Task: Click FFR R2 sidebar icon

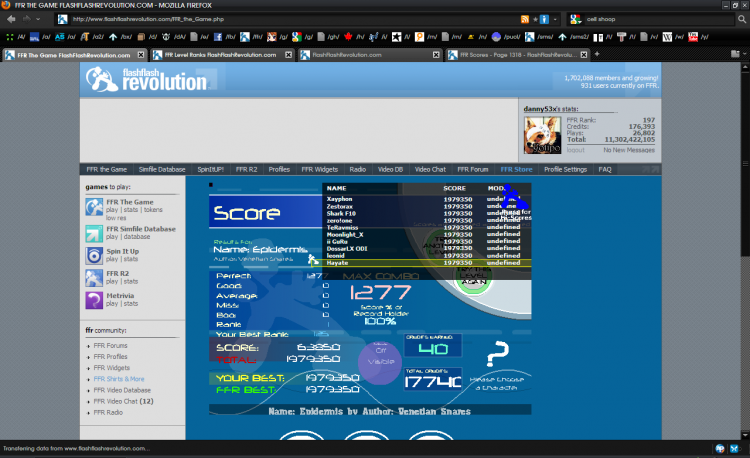Action: coord(94,278)
